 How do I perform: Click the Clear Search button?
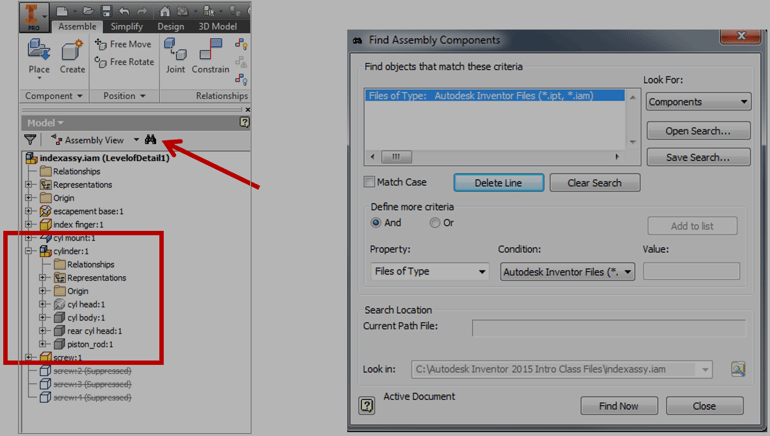(x=594, y=183)
